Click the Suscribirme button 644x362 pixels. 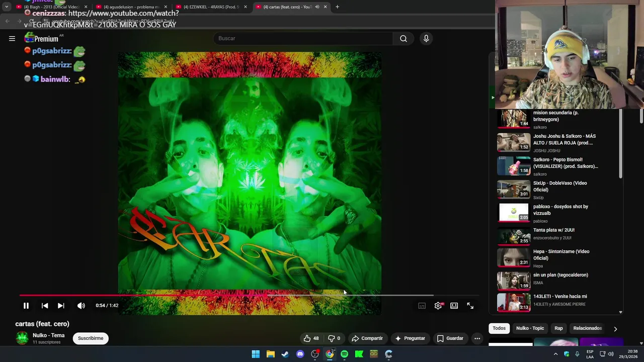(x=91, y=338)
